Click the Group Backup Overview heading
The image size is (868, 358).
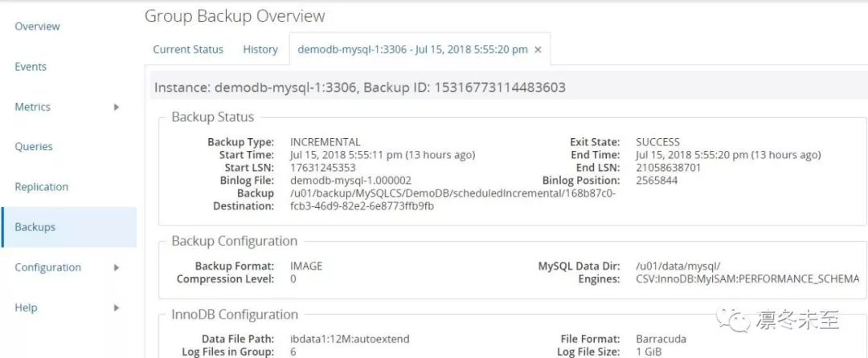(235, 16)
